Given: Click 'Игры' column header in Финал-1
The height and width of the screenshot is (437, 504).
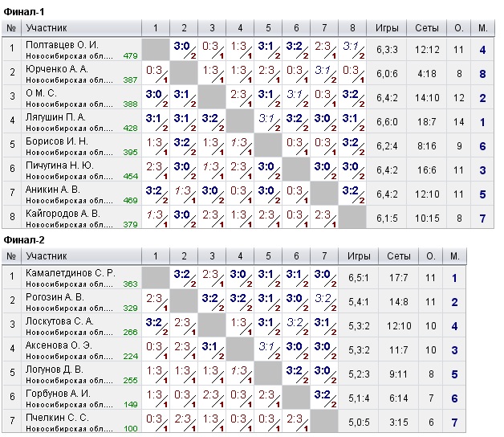Looking at the screenshot, I should [x=387, y=28].
